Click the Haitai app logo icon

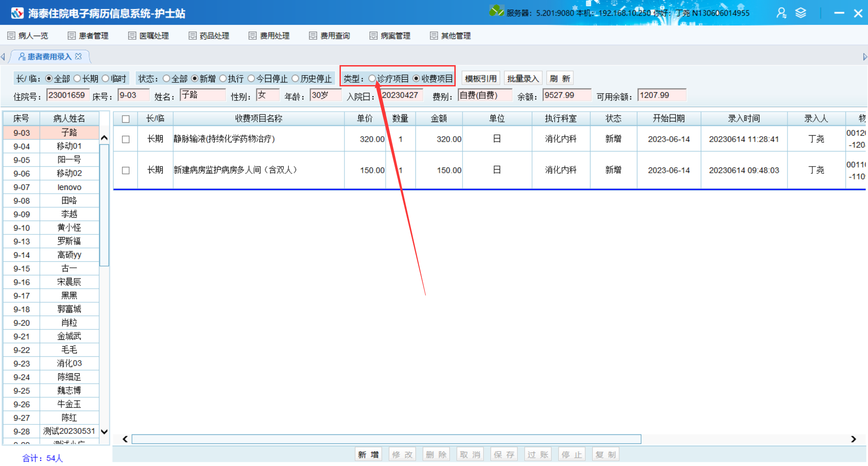(x=17, y=13)
